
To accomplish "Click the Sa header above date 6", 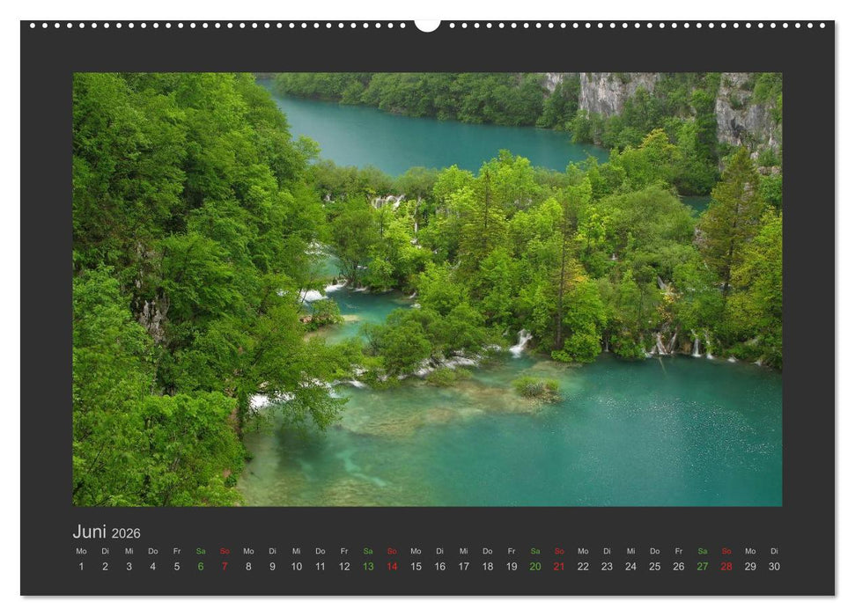I will [200, 551].
